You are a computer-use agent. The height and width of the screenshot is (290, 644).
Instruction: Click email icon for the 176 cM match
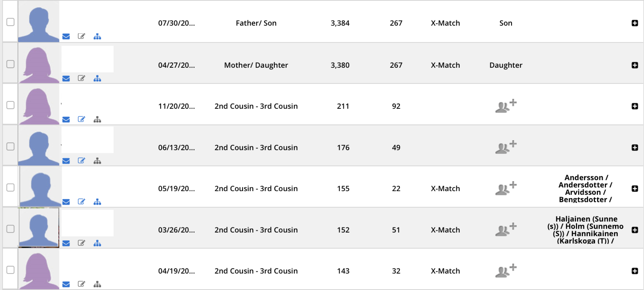tap(66, 161)
